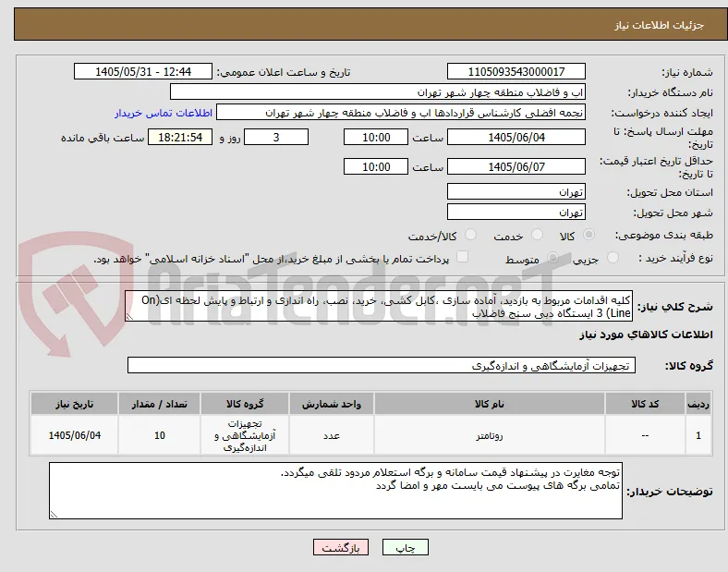Select the خدمت radio button
Image resolution: width=728 pixels, height=572 pixels.
(537, 235)
